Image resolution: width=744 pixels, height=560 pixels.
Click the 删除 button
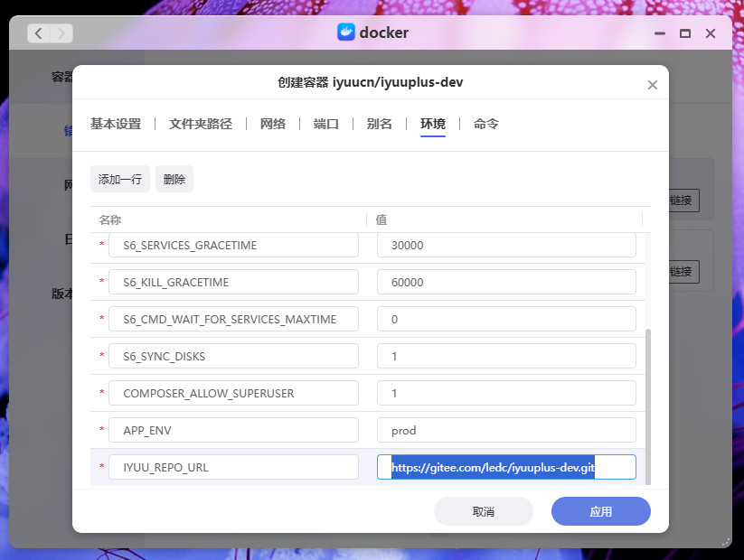coord(174,179)
